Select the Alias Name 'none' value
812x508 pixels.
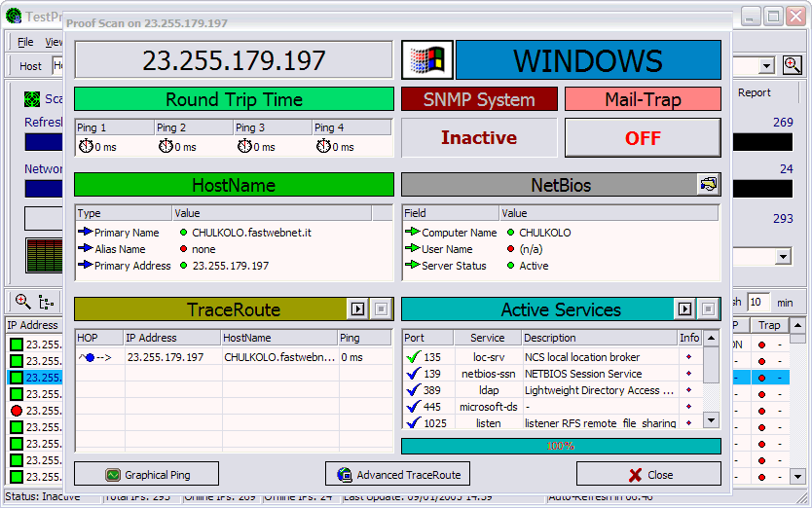[x=203, y=249]
